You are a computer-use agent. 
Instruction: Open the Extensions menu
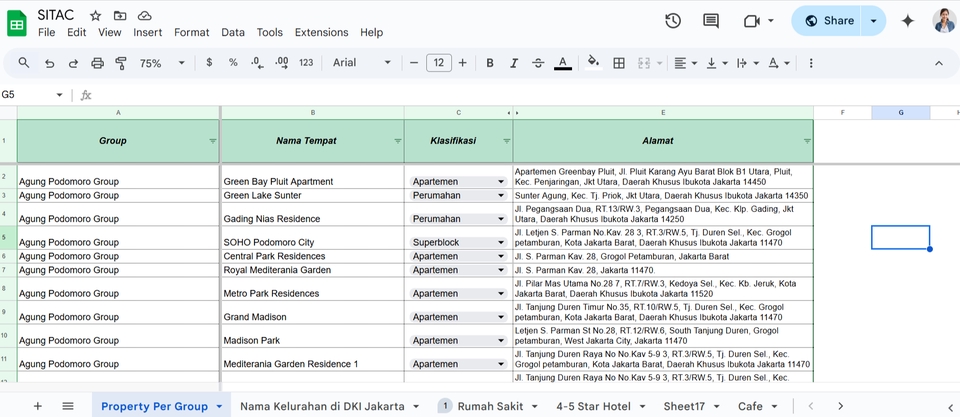pyautogui.click(x=321, y=32)
